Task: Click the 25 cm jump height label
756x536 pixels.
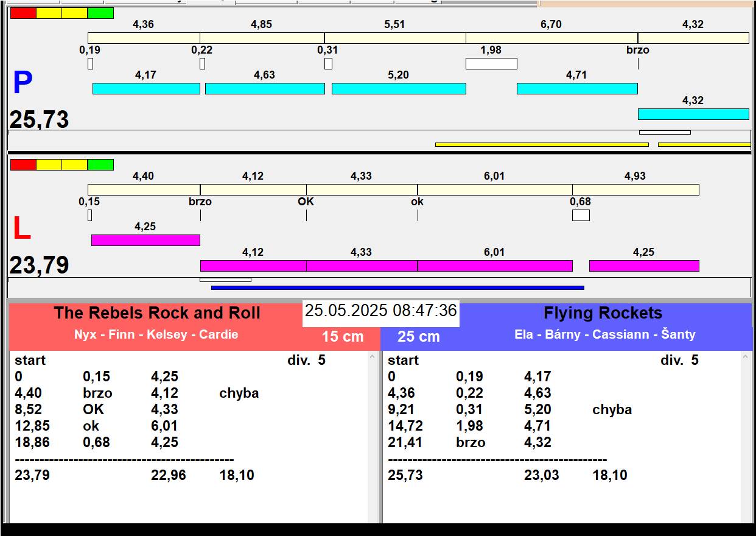Action: [419, 336]
